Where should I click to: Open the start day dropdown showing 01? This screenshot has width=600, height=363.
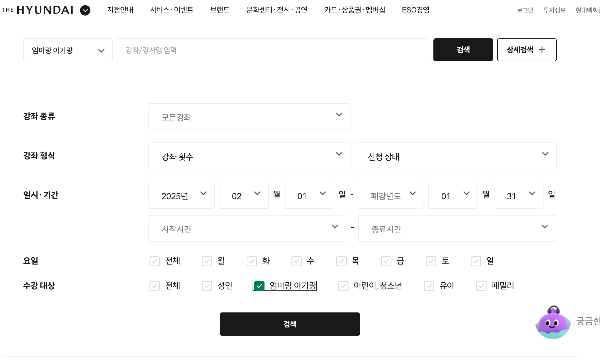coord(309,195)
